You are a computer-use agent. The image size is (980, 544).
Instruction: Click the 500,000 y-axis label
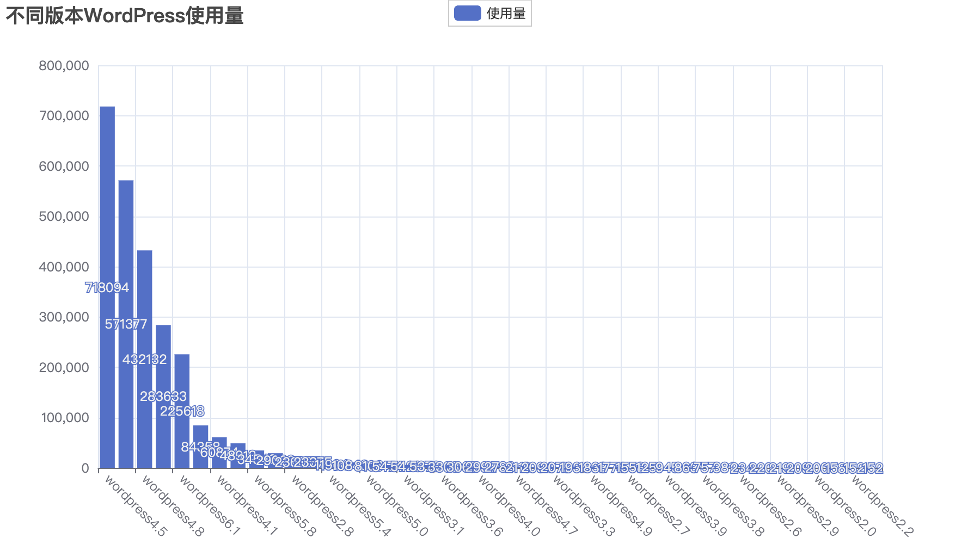click(x=64, y=217)
